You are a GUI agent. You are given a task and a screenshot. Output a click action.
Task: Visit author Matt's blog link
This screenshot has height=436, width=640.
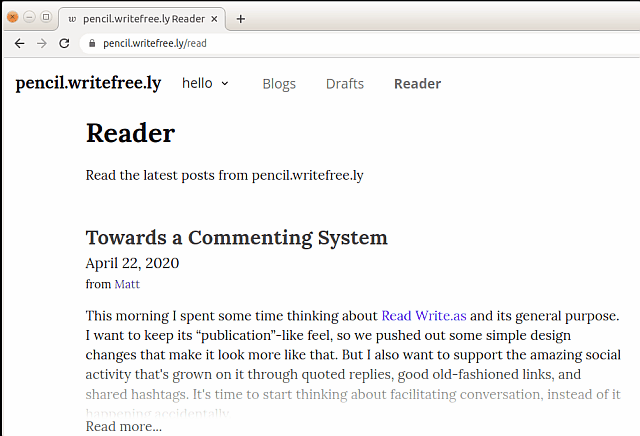pos(127,284)
